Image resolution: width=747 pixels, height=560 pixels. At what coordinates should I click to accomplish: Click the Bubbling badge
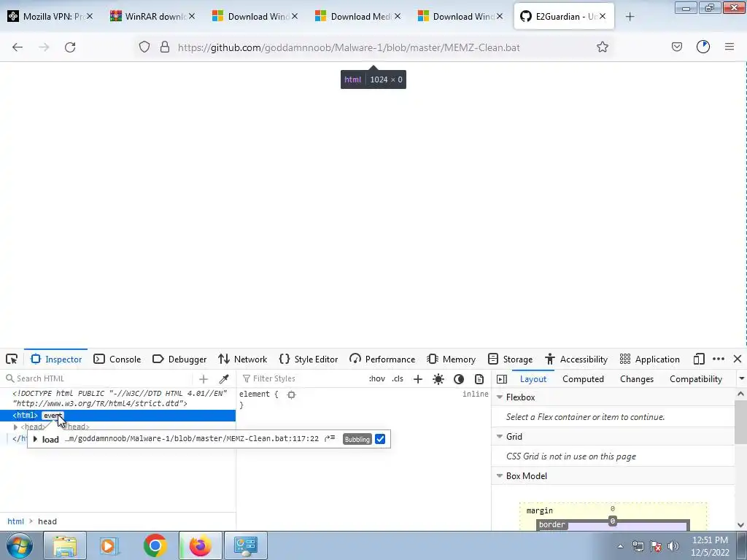tap(357, 439)
